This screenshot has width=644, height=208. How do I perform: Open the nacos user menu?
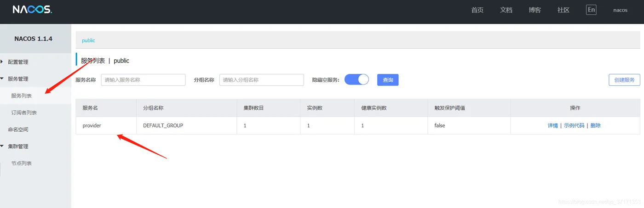(x=620, y=10)
